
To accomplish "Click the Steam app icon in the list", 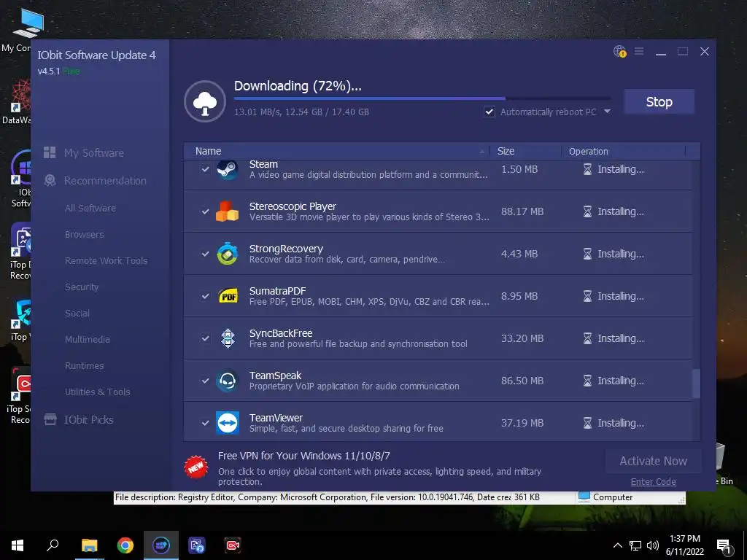I will click(x=228, y=169).
